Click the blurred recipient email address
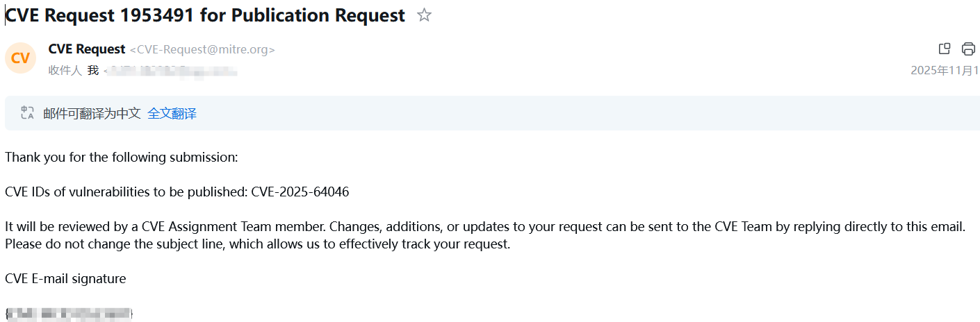The height and width of the screenshot is (322, 980). [171, 71]
